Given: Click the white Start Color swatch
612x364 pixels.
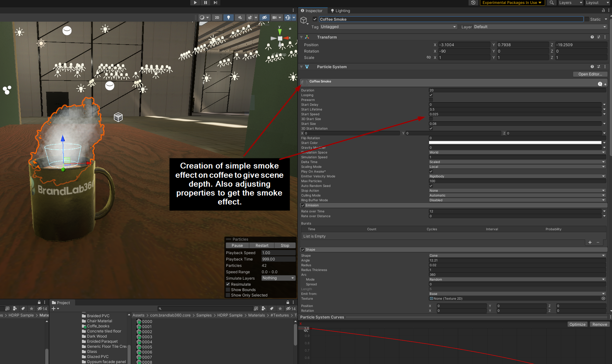Looking at the screenshot, I should (515, 143).
